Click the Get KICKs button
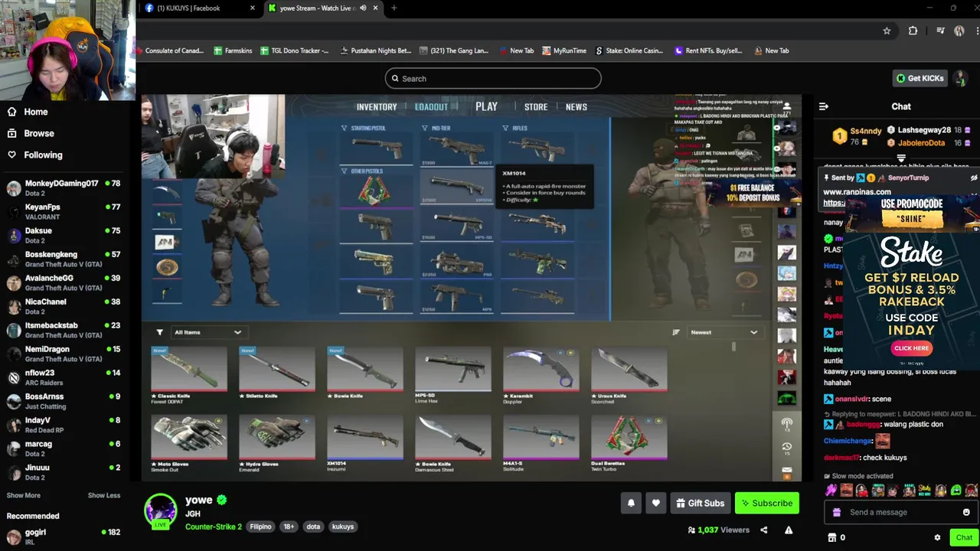 click(920, 78)
